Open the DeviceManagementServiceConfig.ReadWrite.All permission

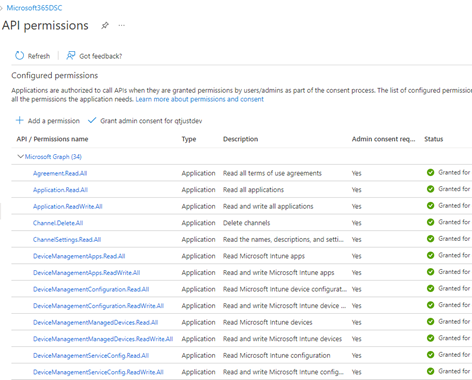98,372
